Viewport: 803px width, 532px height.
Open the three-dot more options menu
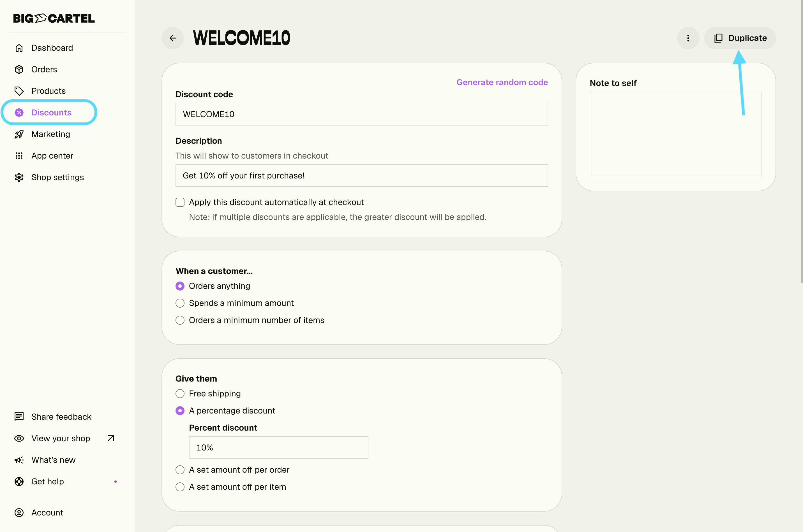[688, 38]
